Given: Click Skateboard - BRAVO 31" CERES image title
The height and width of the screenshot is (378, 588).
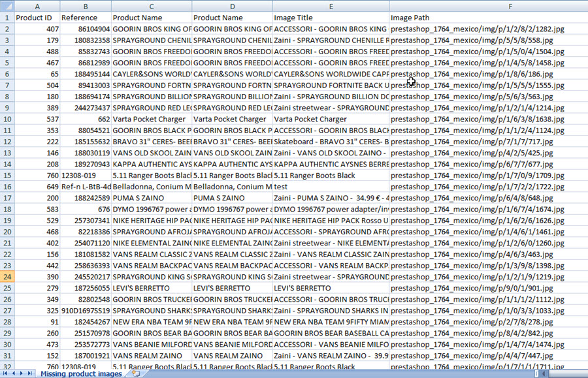Looking at the screenshot, I should point(331,142).
